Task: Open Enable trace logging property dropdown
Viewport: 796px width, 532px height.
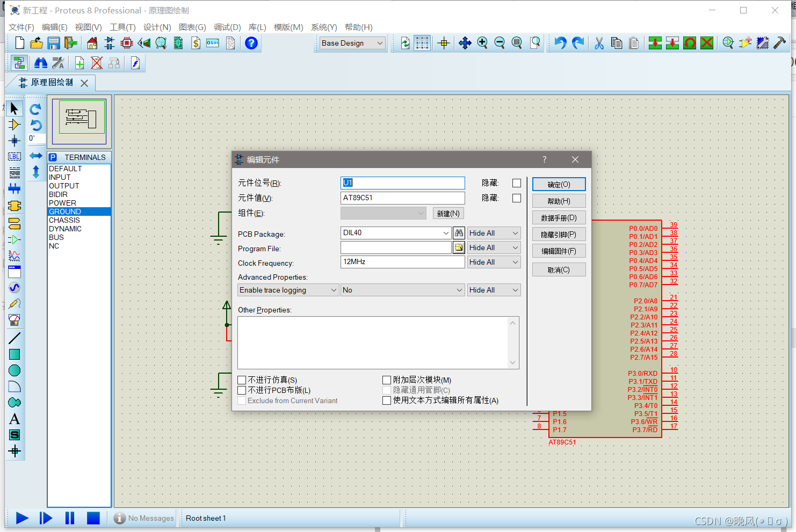Action: click(x=288, y=290)
